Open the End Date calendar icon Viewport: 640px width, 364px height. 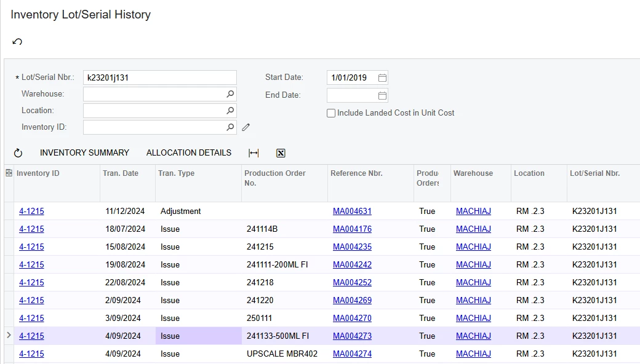click(382, 95)
